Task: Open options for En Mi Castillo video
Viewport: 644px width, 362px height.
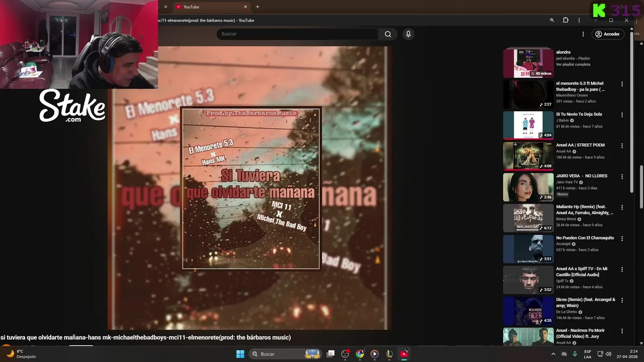Action: [x=622, y=269]
